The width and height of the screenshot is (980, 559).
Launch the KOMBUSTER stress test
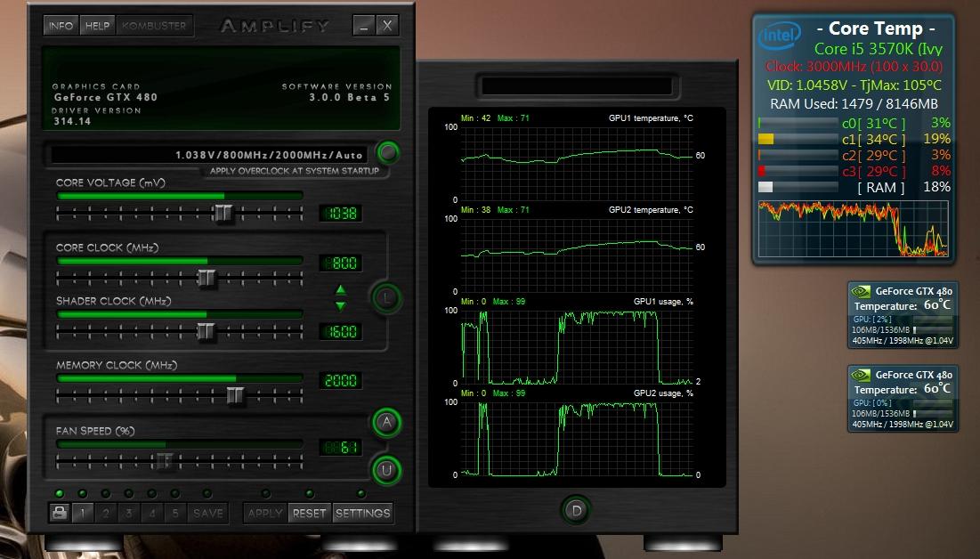click(x=154, y=26)
